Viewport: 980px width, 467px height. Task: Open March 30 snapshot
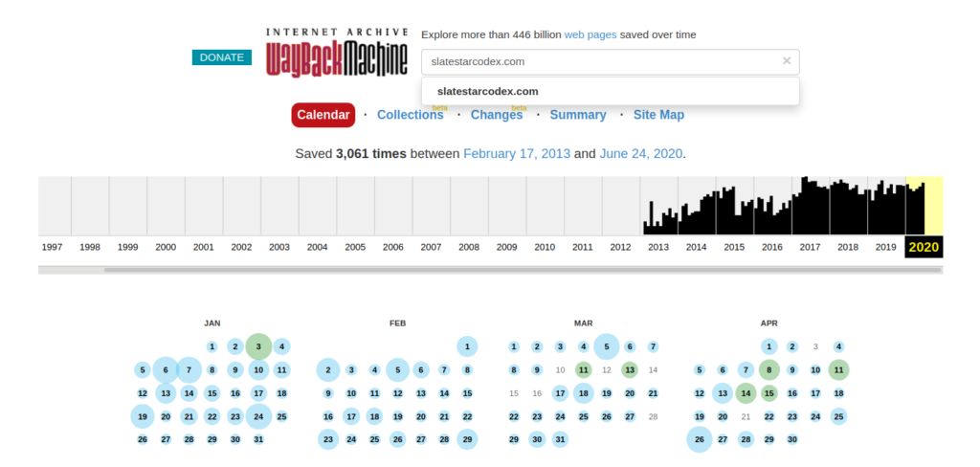tap(537, 439)
